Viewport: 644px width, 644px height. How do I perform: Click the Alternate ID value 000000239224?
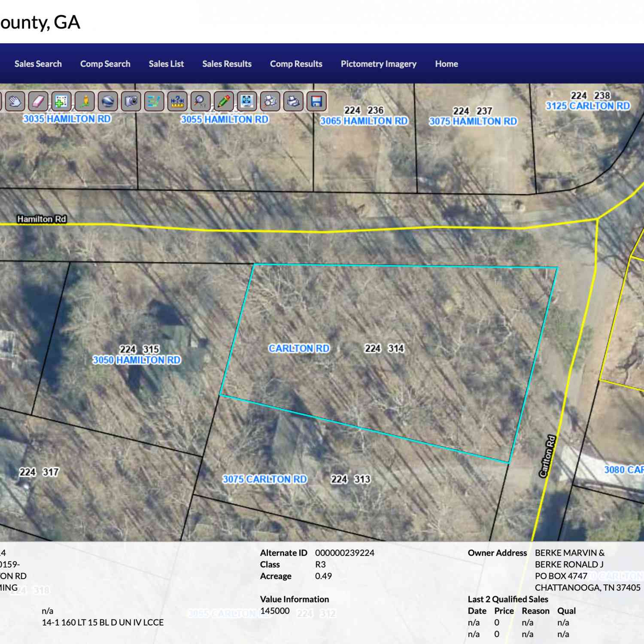click(345, 553)
